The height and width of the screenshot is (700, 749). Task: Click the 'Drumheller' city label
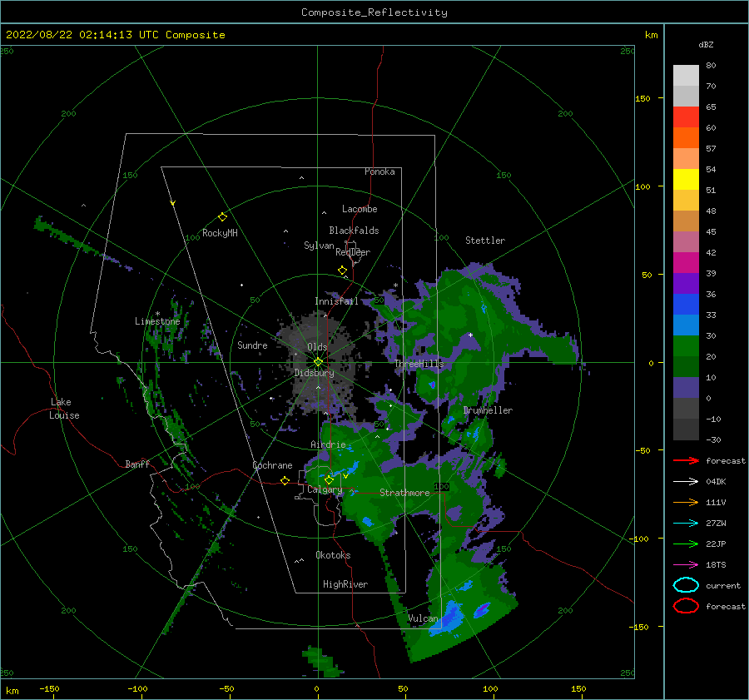click(488, 410)
